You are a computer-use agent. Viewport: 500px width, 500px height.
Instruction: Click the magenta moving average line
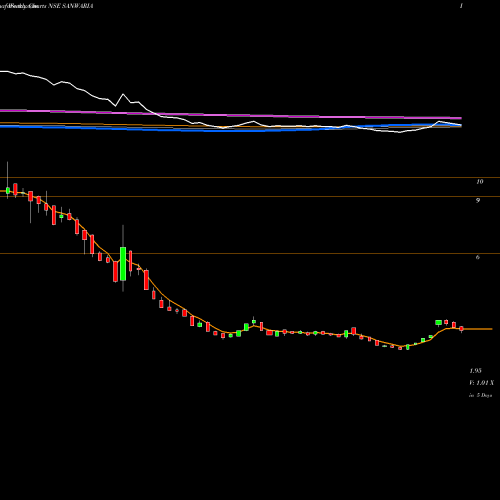pos(231,115)
